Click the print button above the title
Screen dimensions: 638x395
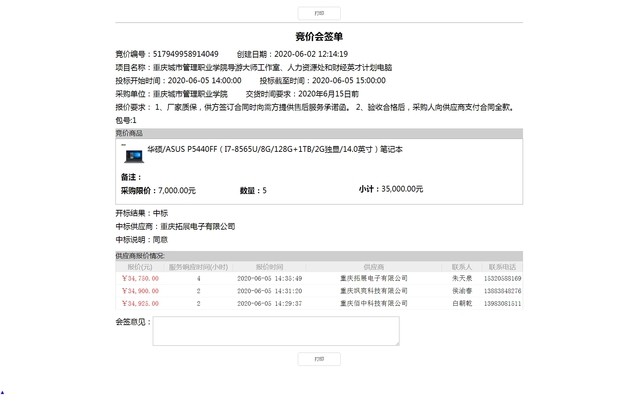319,13
